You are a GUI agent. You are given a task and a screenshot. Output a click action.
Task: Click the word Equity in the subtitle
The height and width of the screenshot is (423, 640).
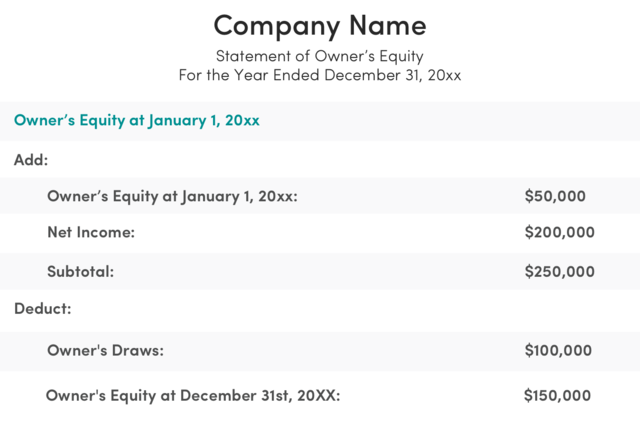402,57
